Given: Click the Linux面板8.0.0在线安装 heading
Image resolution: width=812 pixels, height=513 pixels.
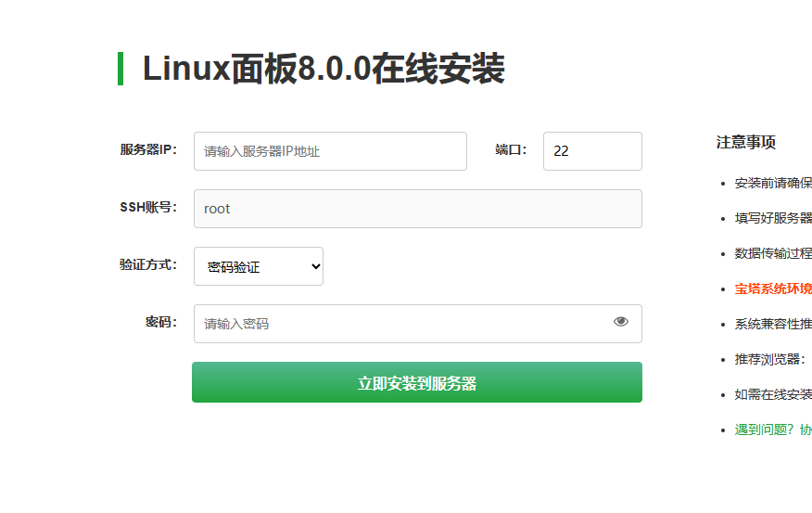Looking at the screenshot, I should 324,70.
